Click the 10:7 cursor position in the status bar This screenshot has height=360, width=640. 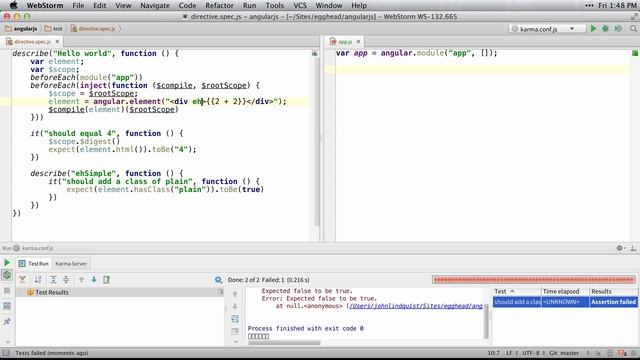493,353
